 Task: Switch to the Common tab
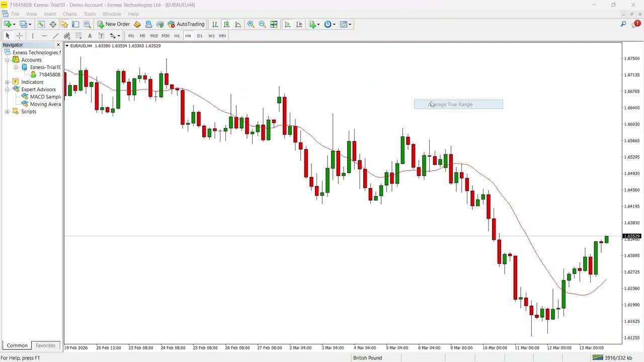click(x=17, y=346)
